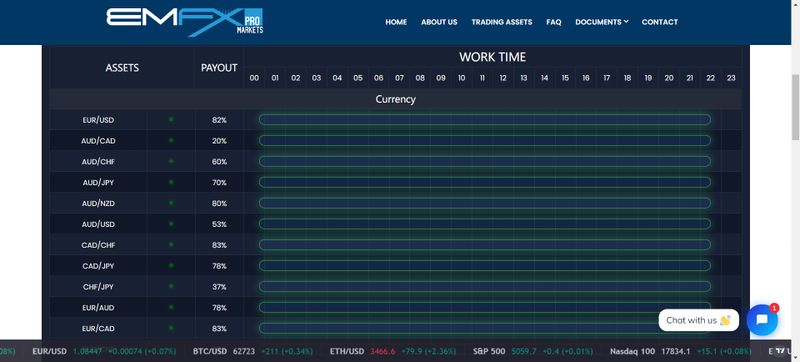The width and height of the screenshot is (800, 362).
Task: Click the 00 hour column label
Action: point(254,78)
